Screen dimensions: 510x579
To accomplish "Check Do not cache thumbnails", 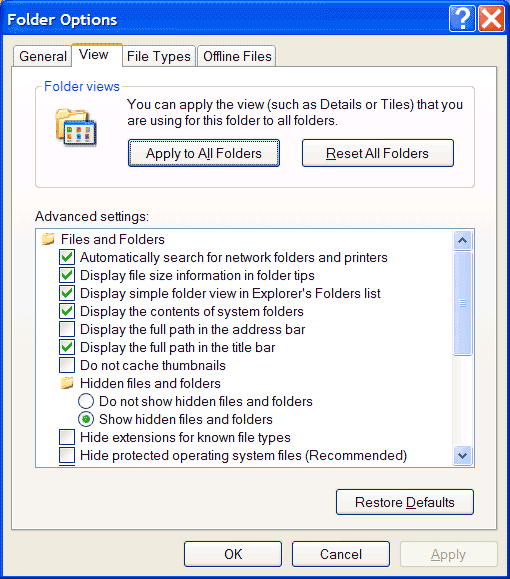I will click(67, 365).
